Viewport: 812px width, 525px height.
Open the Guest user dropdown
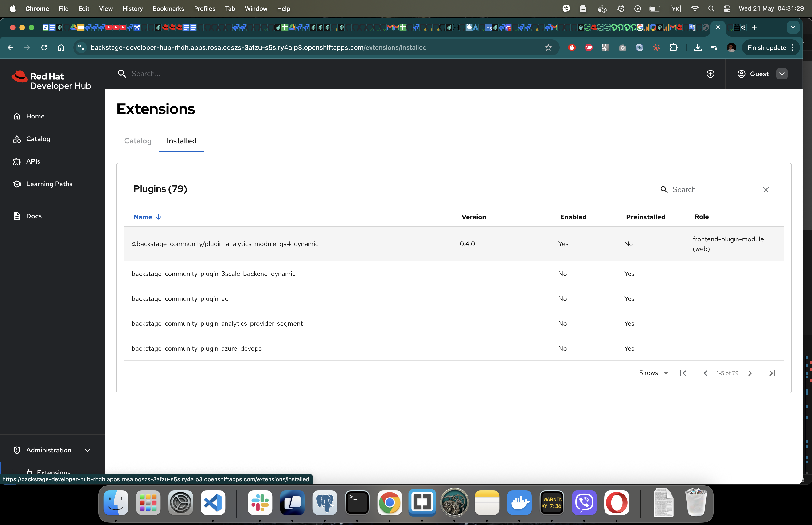(x=782, y=74)
